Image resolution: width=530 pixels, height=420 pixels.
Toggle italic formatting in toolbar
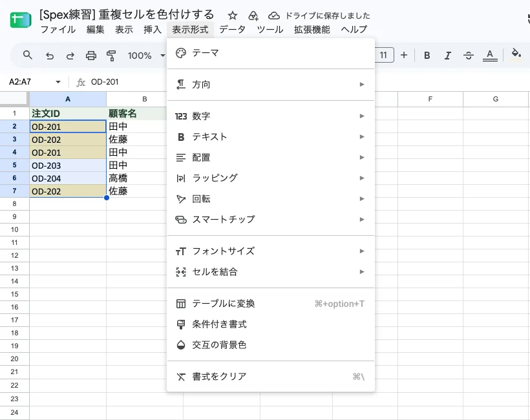(x=448, y=56)
